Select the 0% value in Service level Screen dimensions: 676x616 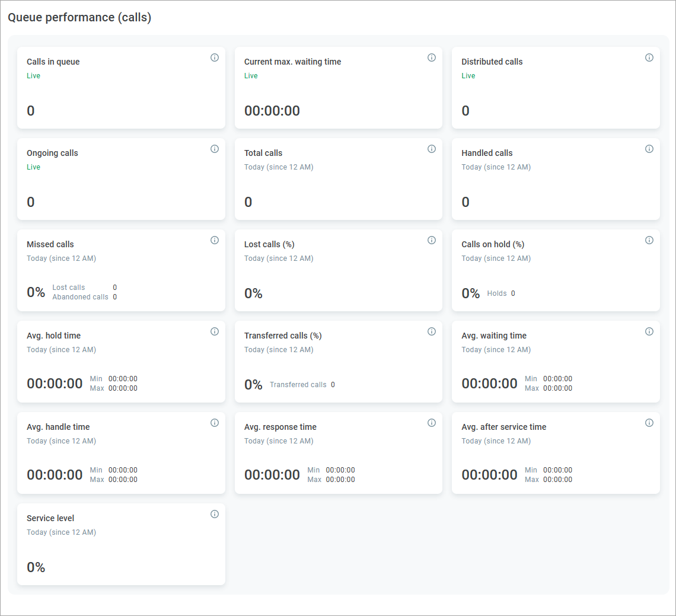pyautogui.click(x=36, y=567)
